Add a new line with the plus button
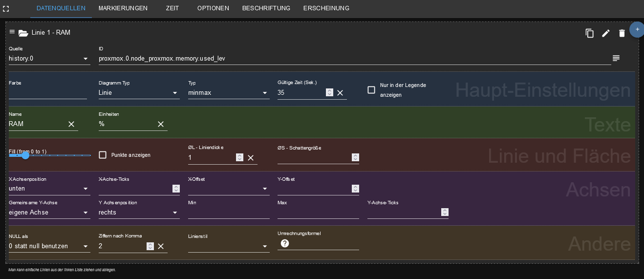This screenshot has width=644, height=279. point(637,29)
